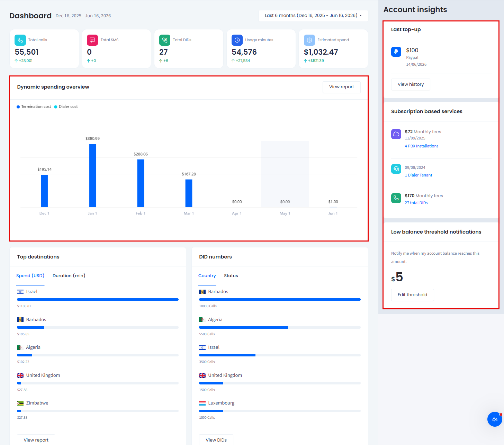Click the Luxembourg flag icon
This screenshot has width=504, height=445.
pos(202,403)
